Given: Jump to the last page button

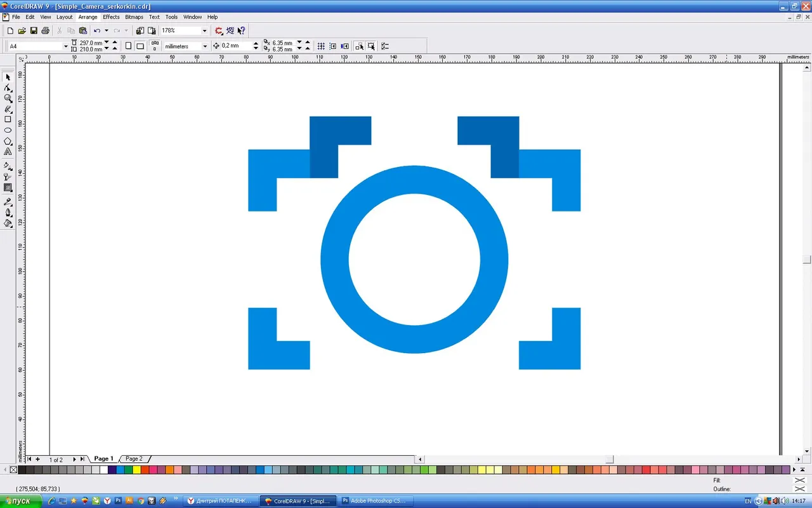Looking at the screenshot, I should pyautogui.click(x=82, y=459).
